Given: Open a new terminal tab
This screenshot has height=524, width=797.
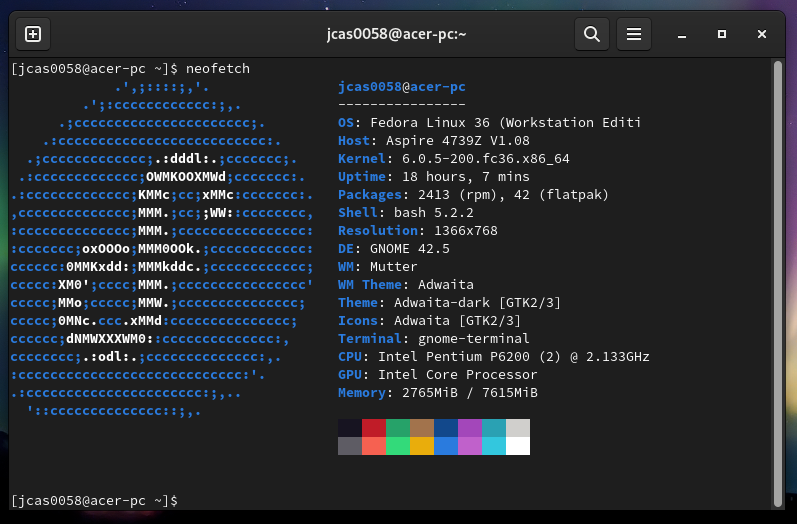Looking at the screenshot, I should [33, 34].
